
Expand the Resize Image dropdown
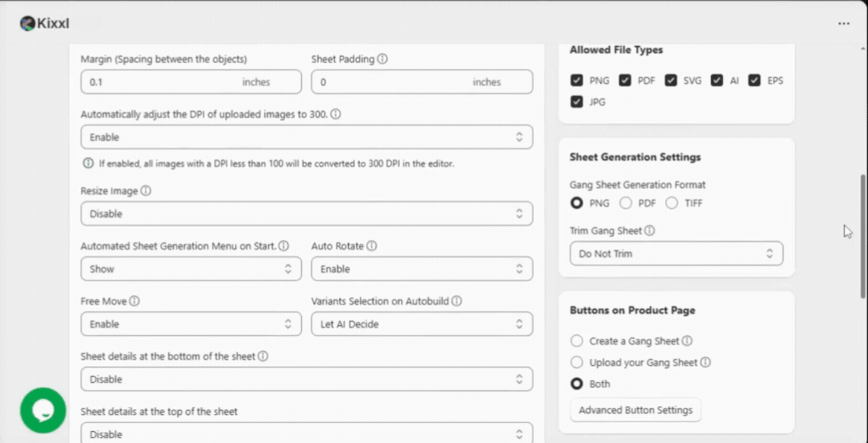click(306, 214)
